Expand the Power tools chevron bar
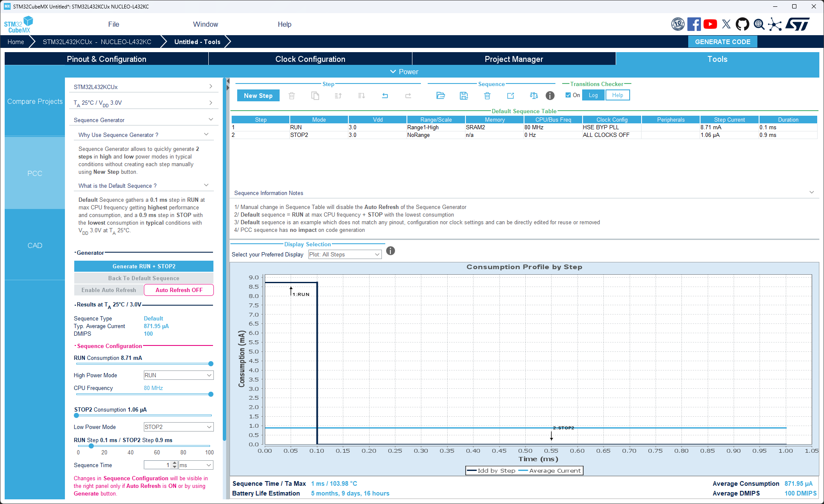The height and width of the screenshot is (504, 824). [x=404, y=72]
